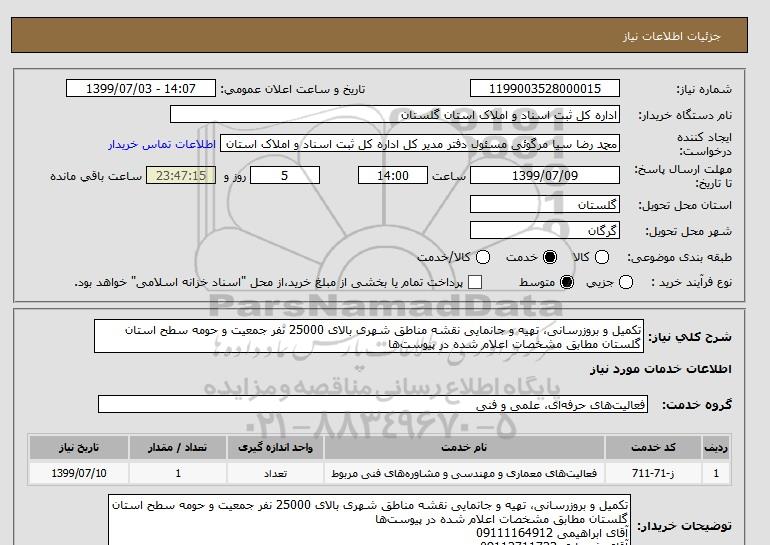Click need date cell 1399/07/10

(x=79, y=473)
